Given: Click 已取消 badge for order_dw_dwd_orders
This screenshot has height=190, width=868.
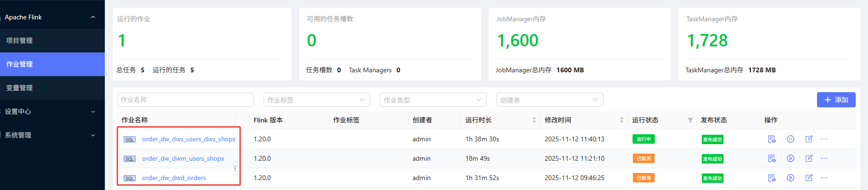Looking at the screenshot, I should pyautogui.click(x=643, y=178).
